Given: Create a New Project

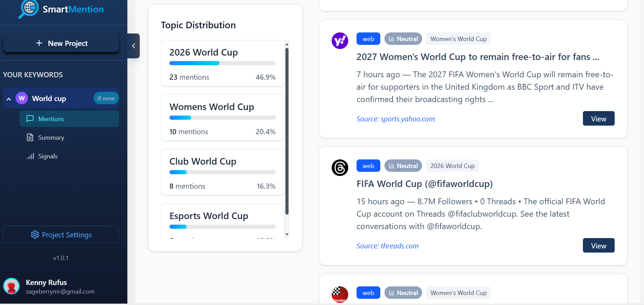Looking at the screenshot, I should 61,43.
